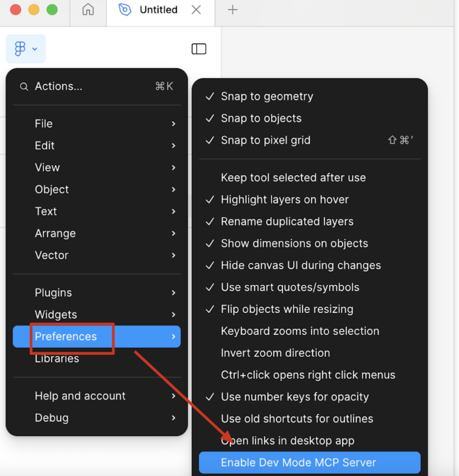Close the Untitled tab with X
459x476 pixels.
pyautogui.click(x=196, y=10)
